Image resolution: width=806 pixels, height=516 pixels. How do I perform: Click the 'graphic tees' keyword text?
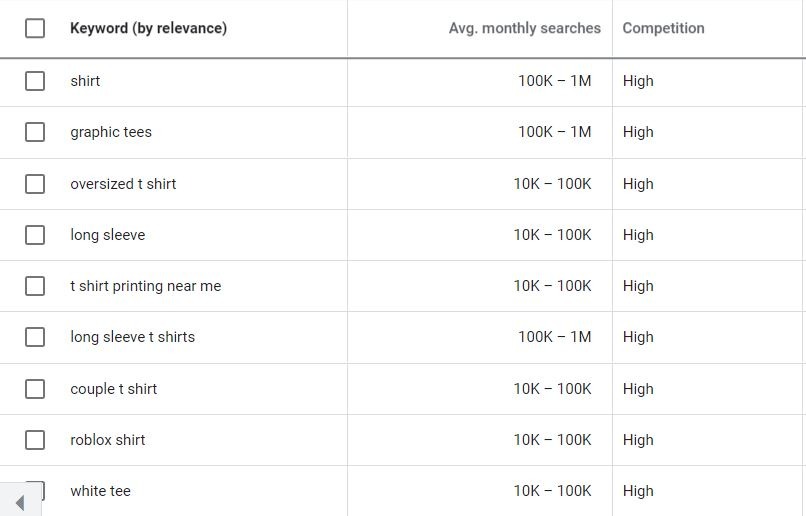(111, 132)
